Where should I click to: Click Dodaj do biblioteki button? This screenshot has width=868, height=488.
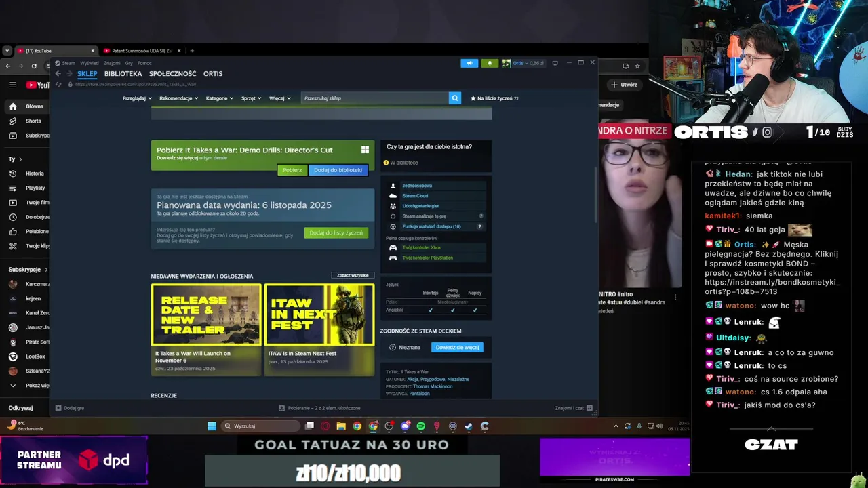338,170
